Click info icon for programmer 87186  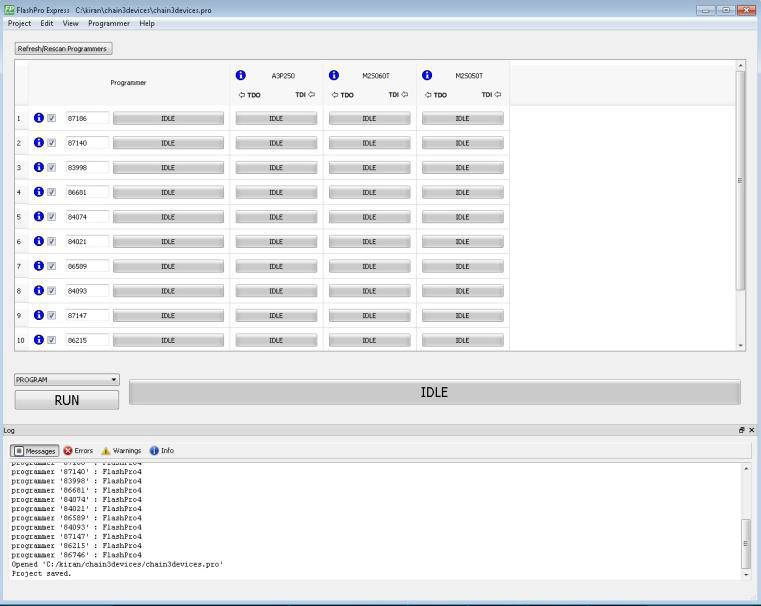(x=39, y=118)
